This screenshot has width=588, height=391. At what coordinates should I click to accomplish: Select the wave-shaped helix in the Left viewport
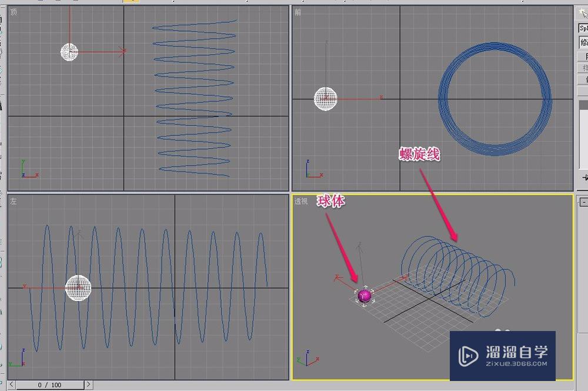tap(149, 288)
